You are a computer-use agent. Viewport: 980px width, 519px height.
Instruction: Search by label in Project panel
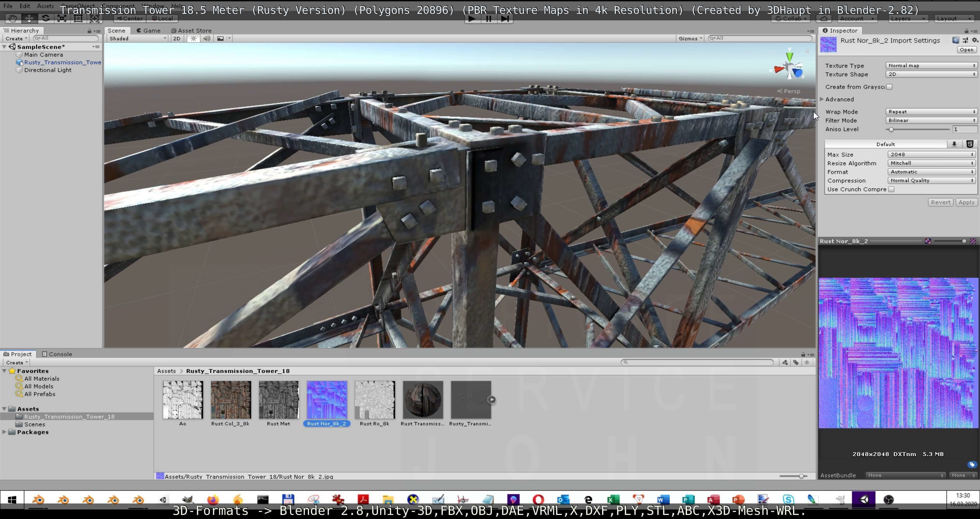click(796, 362)
